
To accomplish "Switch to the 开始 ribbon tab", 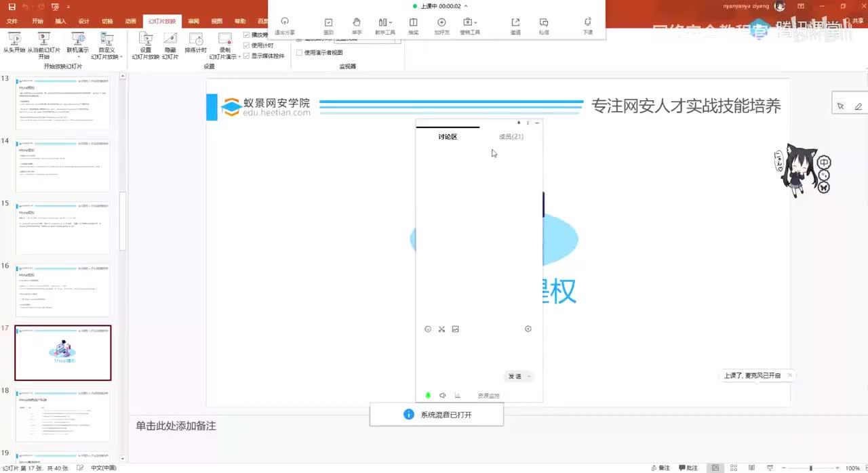I will coord(37,21).
